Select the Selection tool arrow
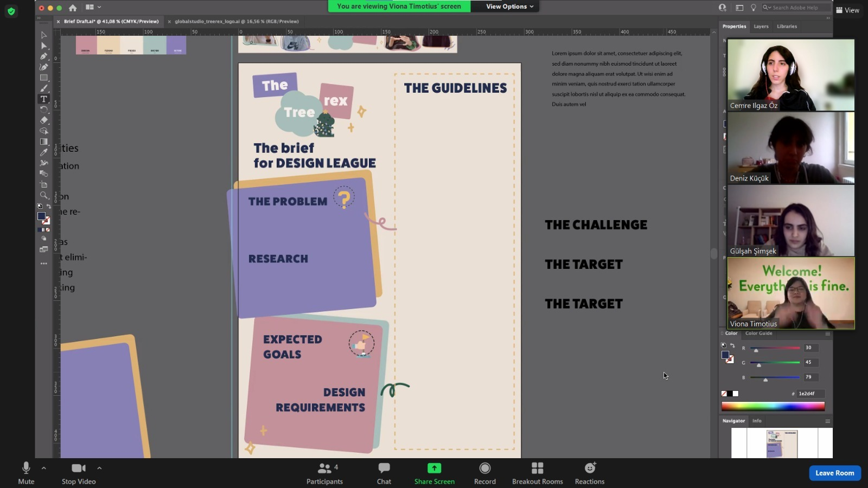 point(44,35)
